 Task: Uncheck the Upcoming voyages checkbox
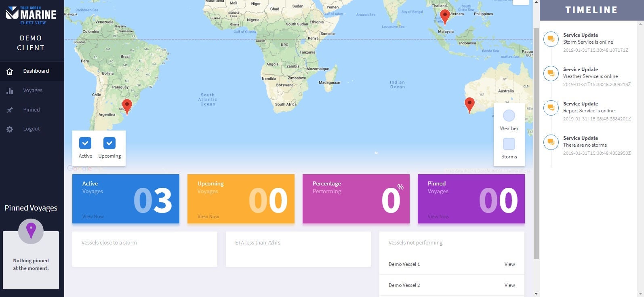(109, 143)
